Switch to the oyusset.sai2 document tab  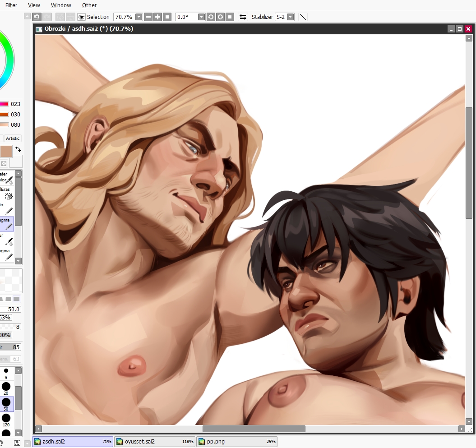tap(154, 441)
